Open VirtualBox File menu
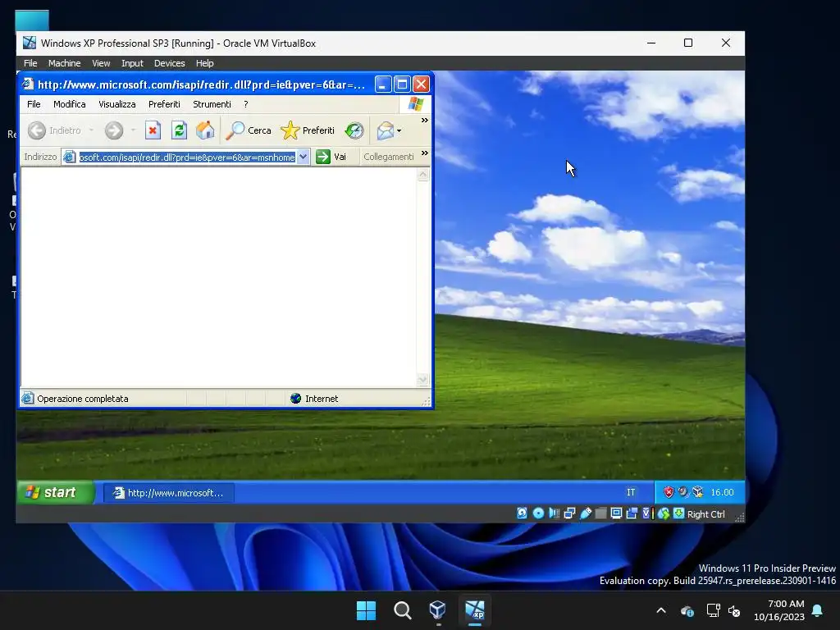Image resolution: width=840 pixels, height=630 pixels. (x=30, y=63)
